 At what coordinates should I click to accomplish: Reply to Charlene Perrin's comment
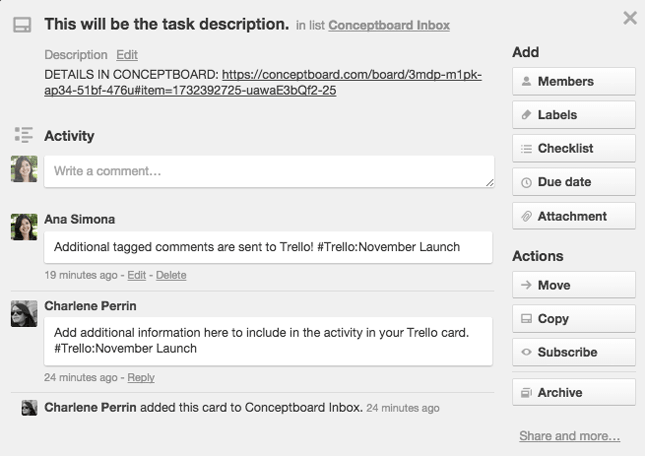[x=141, y=377]
